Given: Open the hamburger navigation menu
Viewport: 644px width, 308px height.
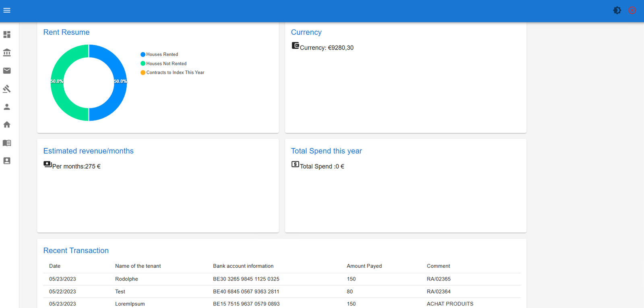Looking at the screenshot, I should (7, 10).
